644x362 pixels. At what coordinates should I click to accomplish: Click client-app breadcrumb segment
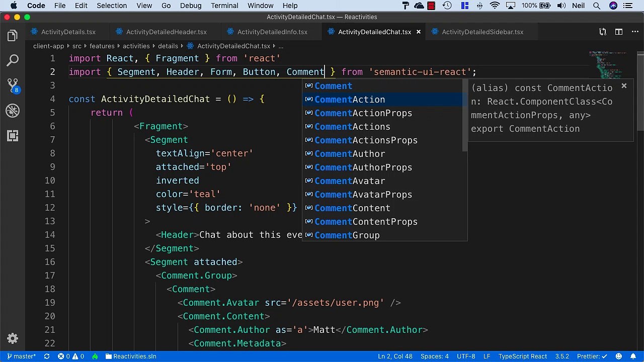pos(48,46)
